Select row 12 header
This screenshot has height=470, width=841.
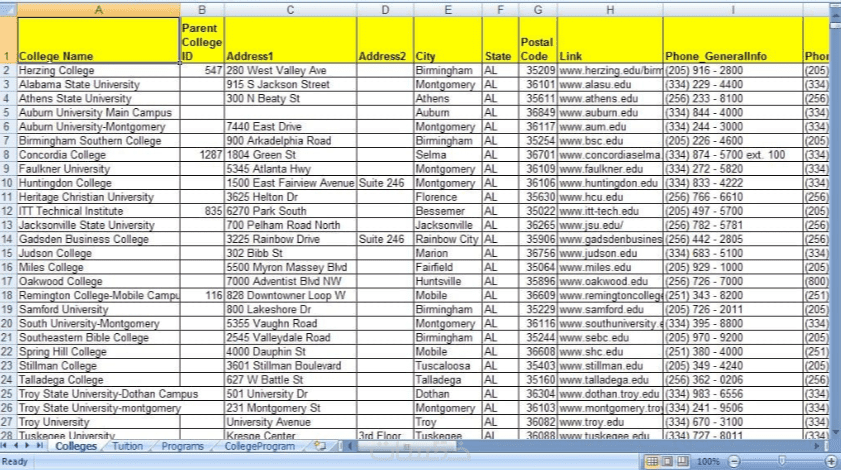[8, 211]
